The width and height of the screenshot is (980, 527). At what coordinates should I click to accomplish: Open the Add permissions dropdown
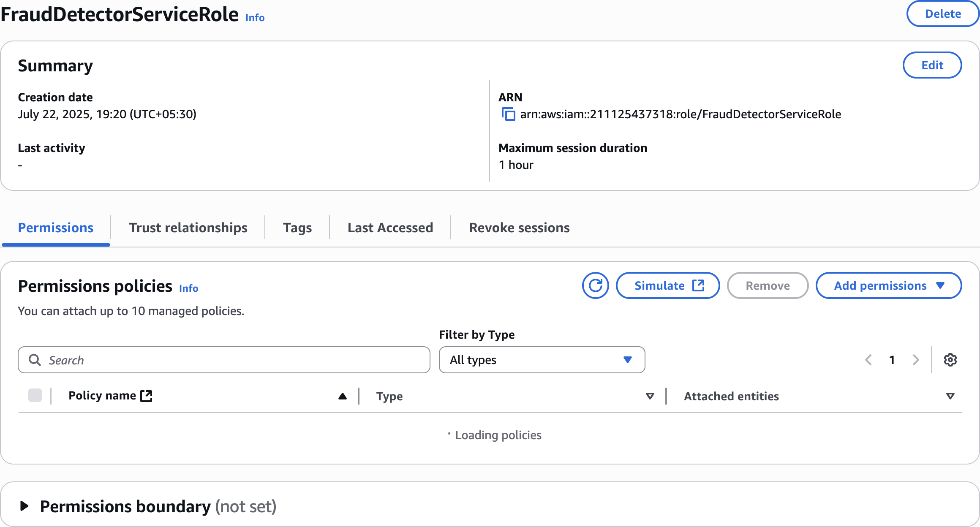(888, 286)
